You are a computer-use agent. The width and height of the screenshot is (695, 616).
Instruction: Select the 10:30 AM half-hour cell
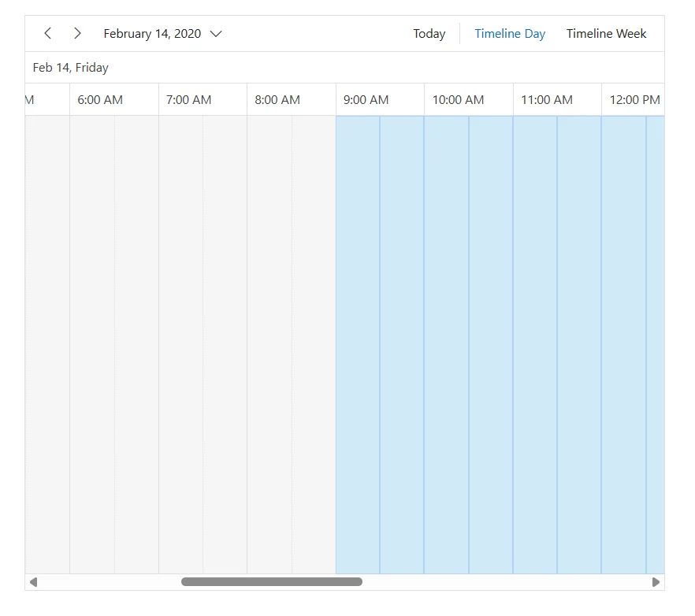pos(491,345)
